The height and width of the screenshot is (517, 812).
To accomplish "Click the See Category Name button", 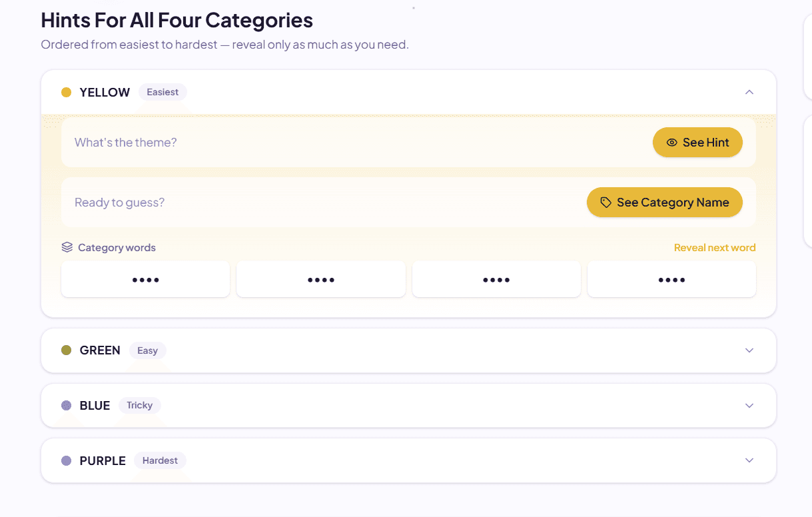I will tap(665, 203).
